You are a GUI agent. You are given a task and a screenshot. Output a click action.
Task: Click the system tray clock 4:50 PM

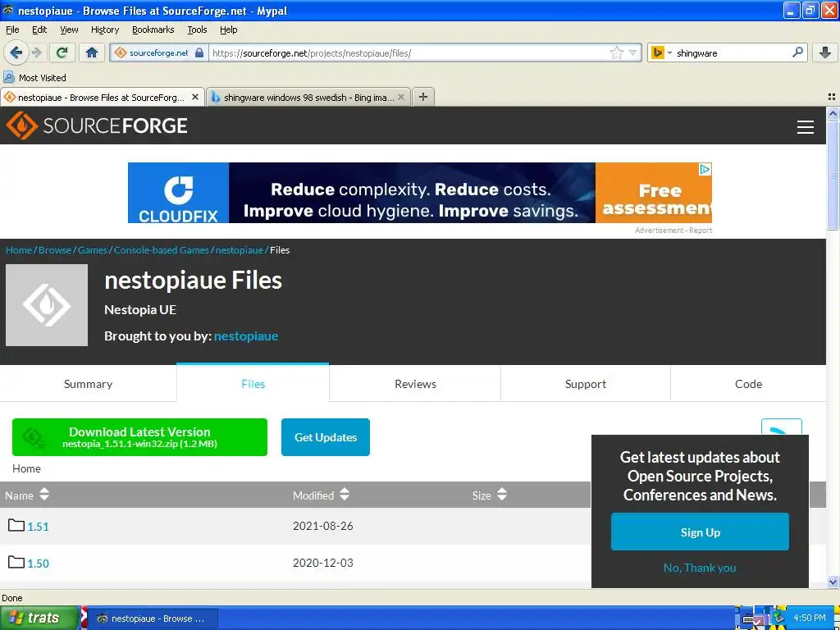click(809, 618)
